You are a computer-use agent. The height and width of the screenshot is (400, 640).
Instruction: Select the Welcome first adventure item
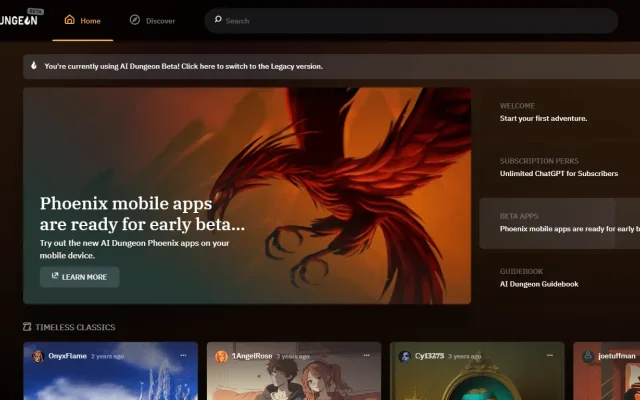pyautogui.click(x=560, y=112)
